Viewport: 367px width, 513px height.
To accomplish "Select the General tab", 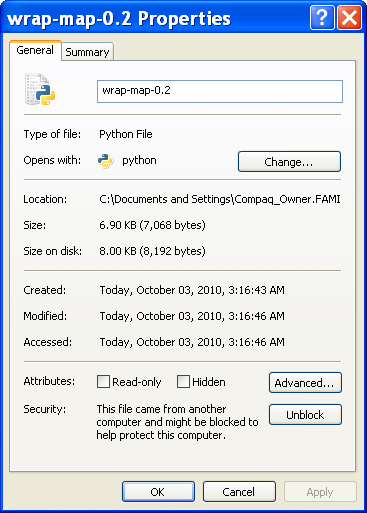I will 35,50.
